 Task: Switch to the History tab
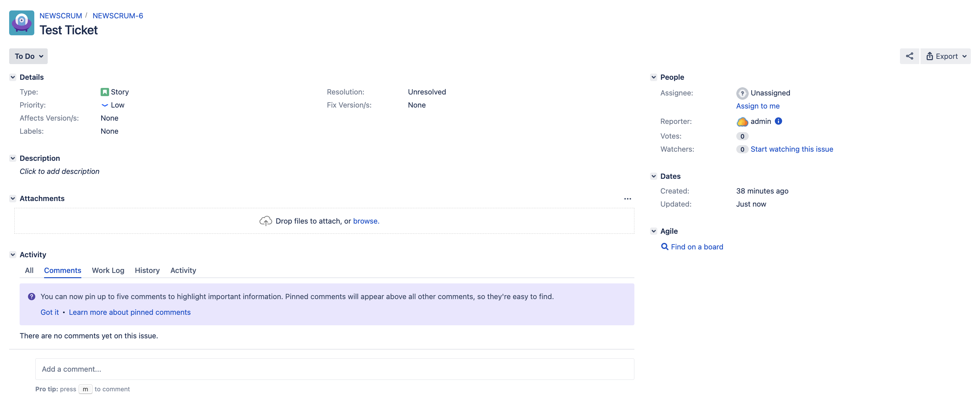click(x=147, y=270)
